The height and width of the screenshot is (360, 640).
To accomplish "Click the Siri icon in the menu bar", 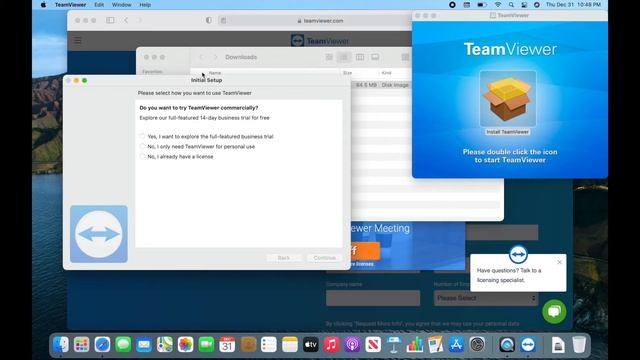I will tap(537, 5).
